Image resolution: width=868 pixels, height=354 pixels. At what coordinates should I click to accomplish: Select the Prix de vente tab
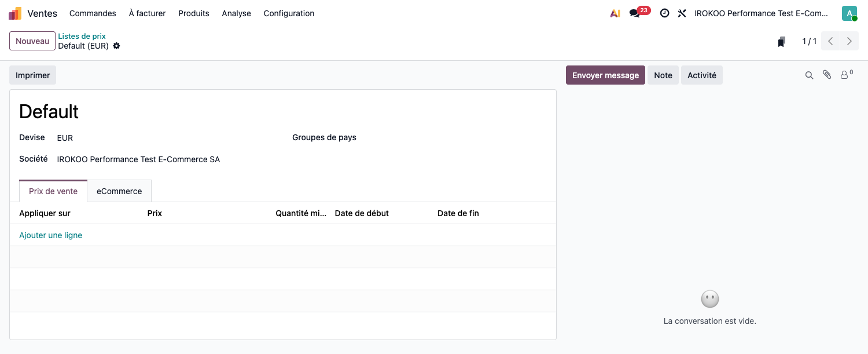(53, 191)
